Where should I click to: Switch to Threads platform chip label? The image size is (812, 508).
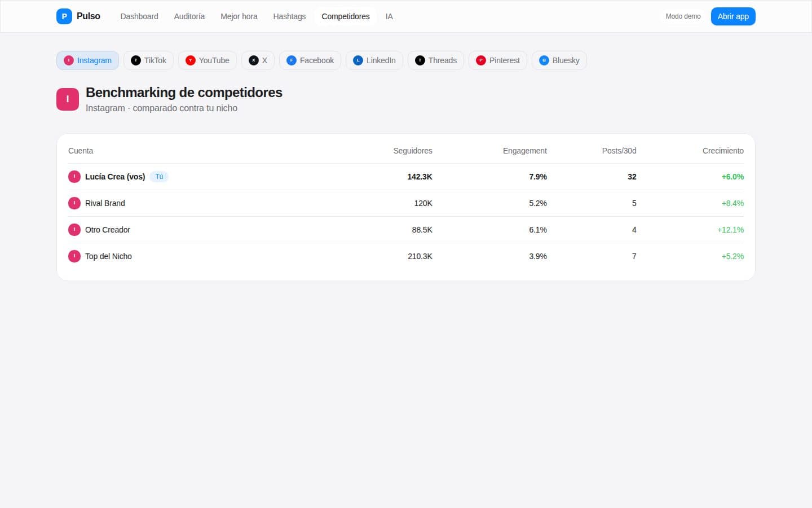(x=443, y=60)
